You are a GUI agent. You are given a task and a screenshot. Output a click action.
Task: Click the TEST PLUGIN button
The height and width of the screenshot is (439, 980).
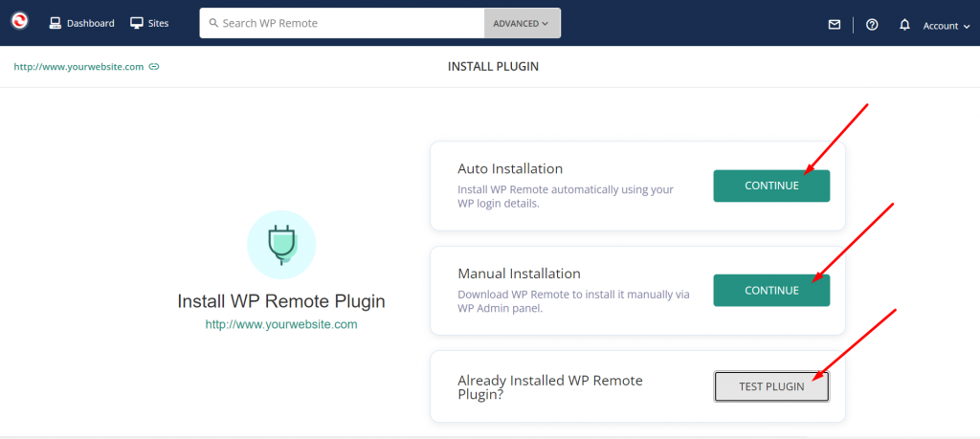pos(771,386)
